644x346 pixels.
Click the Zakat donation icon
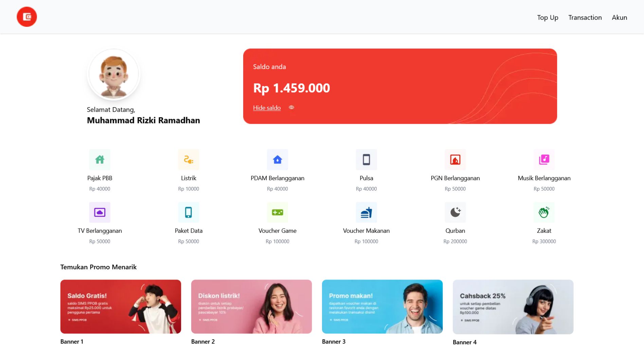pyautogui.click(x=544, y=212)
